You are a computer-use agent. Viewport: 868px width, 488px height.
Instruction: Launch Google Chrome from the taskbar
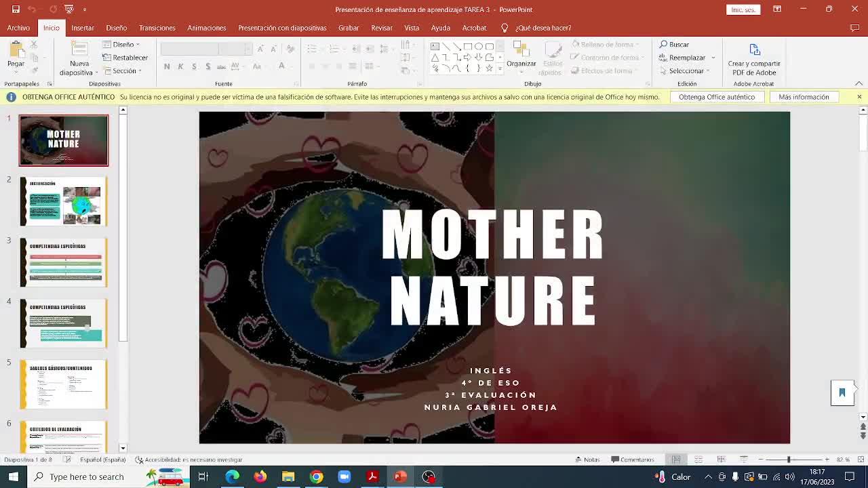316,476
